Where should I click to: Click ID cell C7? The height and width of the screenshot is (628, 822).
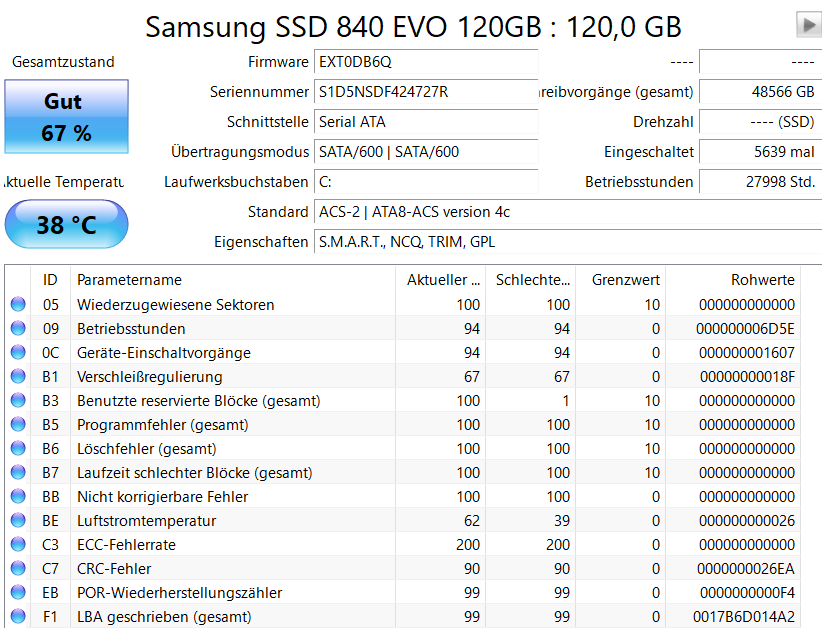(x=50, y=569)
